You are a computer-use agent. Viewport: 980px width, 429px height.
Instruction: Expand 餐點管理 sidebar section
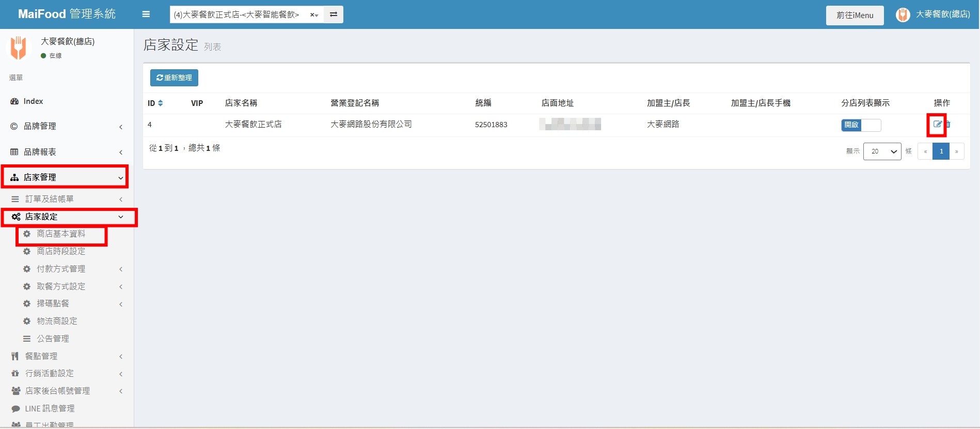coord(41,356)
